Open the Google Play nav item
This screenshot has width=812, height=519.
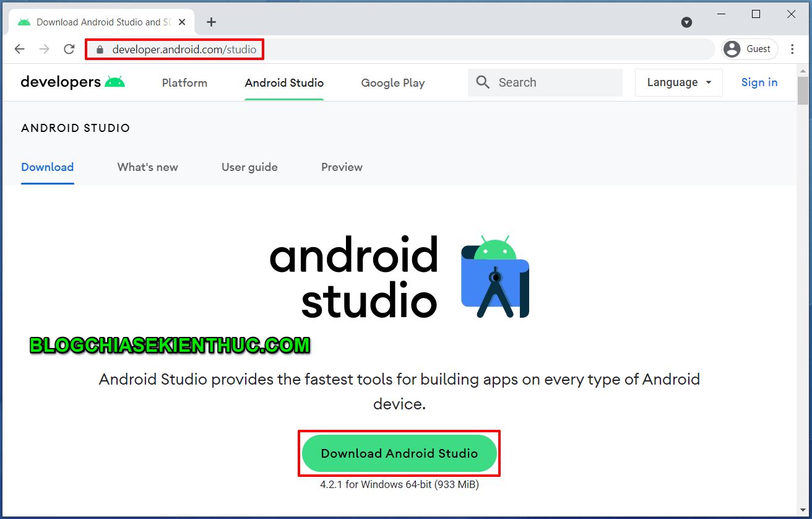tap(393, 83)
